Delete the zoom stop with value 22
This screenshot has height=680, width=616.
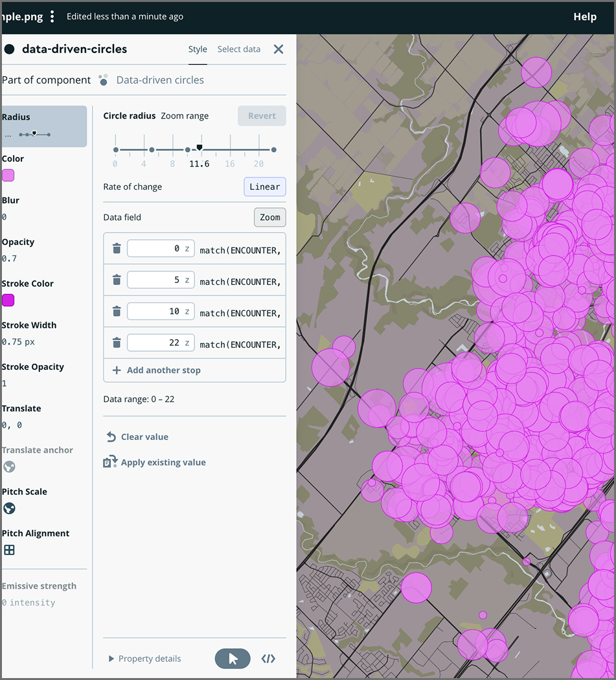(x=117, y=343)
